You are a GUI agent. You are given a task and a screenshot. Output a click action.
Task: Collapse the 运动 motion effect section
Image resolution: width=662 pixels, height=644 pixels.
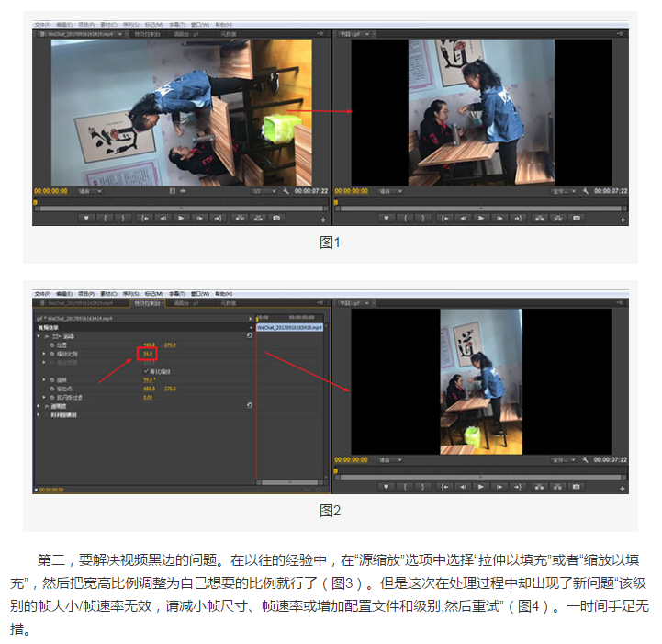point(39,336)
